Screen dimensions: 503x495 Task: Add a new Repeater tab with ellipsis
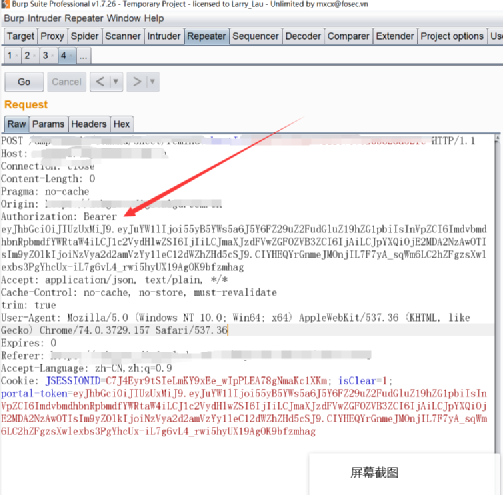[83, 55]
